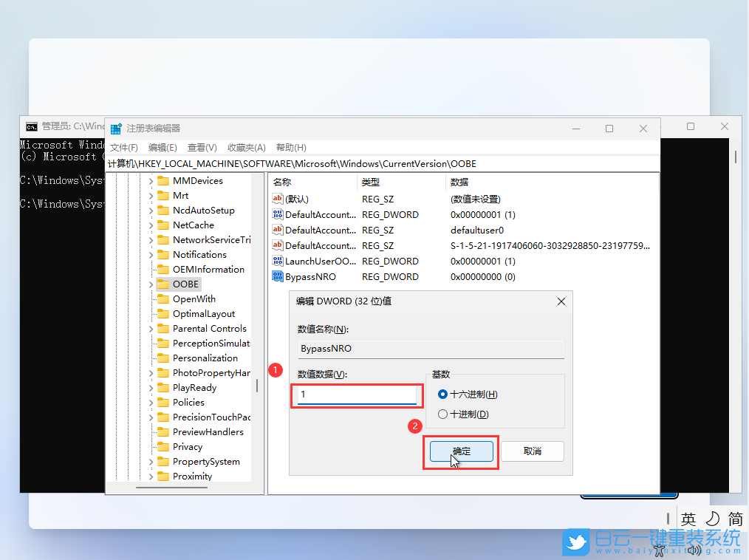Expand the Notifications registry key
The width and height of the screenshot is (749, 560).
149,254
